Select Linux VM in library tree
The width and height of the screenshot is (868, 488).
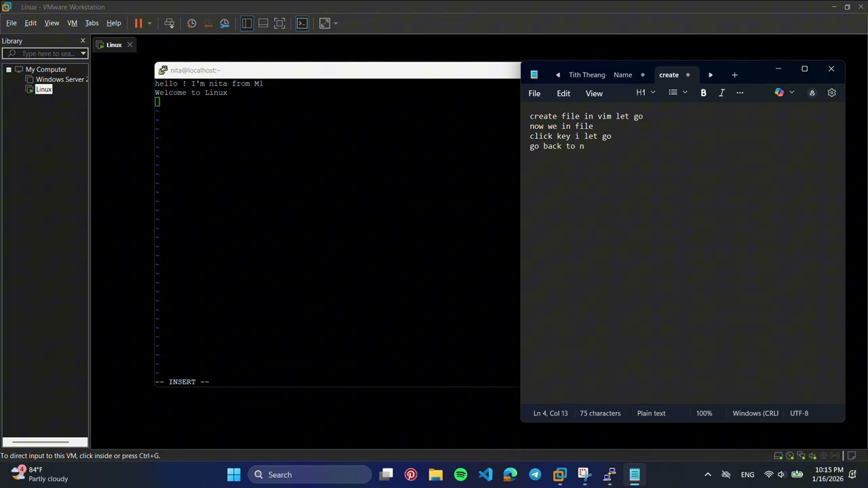(43, 89)
